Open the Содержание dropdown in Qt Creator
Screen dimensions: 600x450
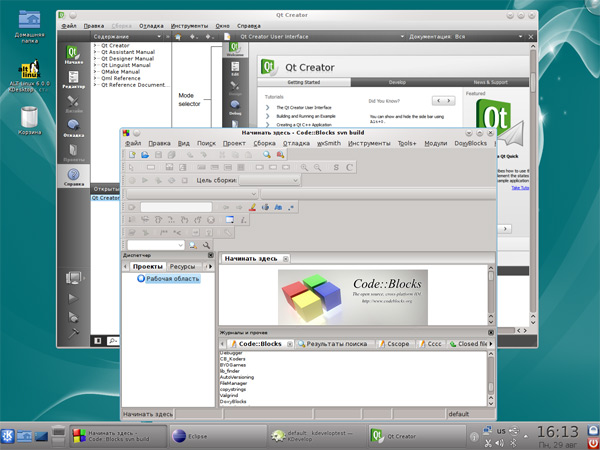point(127,37)
